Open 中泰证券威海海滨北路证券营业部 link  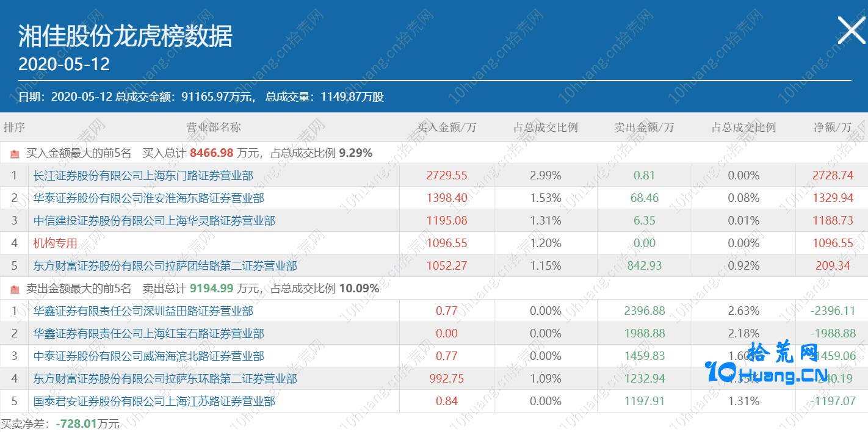[148, 356]
